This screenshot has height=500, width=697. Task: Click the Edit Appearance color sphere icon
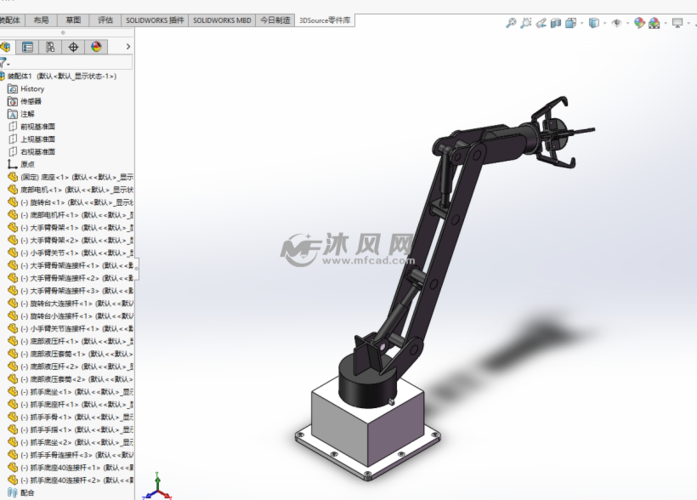637,23
